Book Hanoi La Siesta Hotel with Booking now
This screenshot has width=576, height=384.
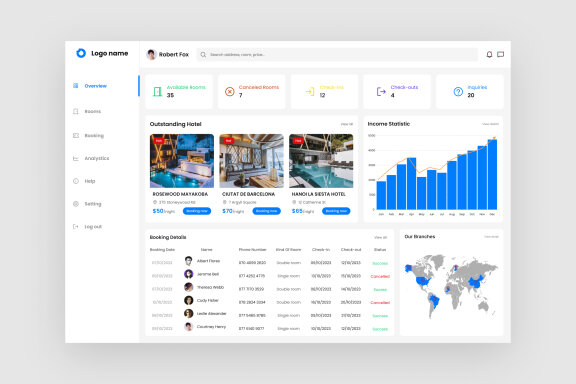(x=336, y=211)
